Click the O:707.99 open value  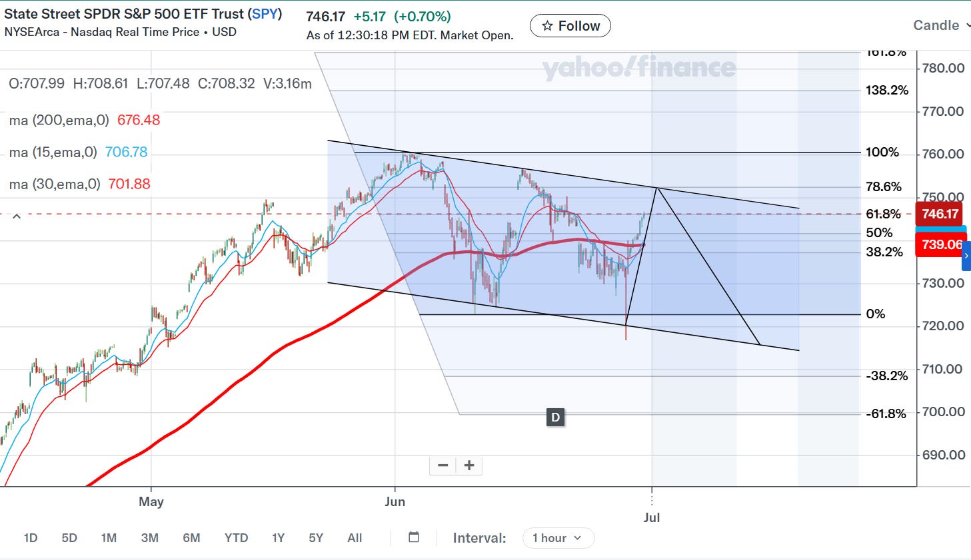(37, 84)
